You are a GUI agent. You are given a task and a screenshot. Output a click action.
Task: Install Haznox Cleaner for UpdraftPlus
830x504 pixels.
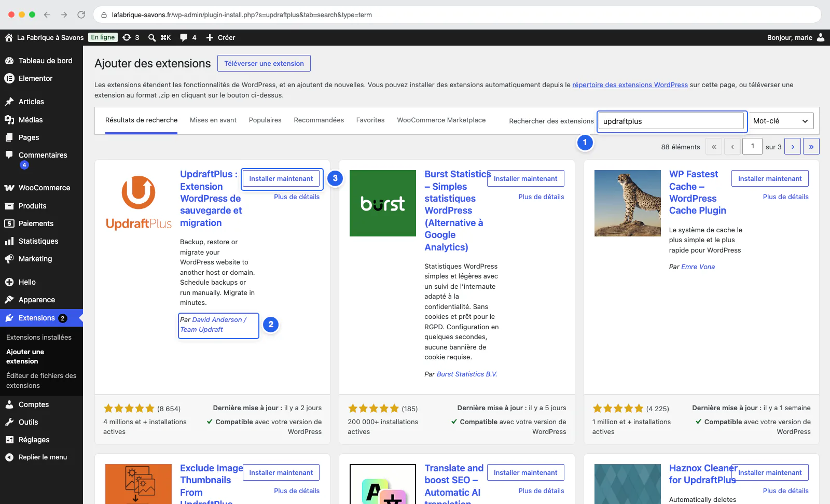770,472
